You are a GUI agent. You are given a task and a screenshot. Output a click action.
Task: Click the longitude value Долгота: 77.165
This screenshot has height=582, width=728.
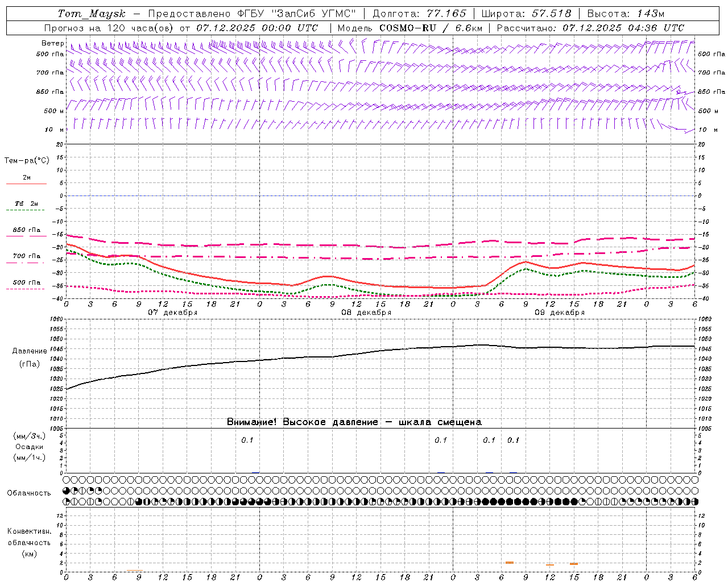[419, 14]
